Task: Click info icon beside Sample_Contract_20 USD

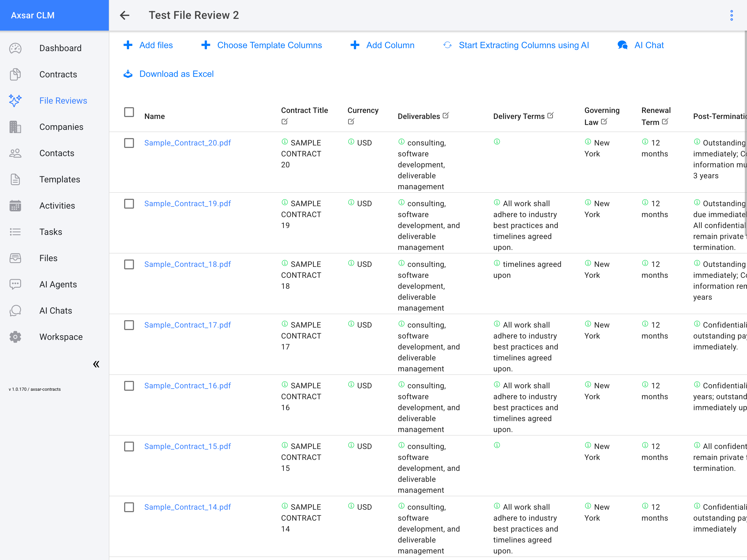Action: [351, 142]
